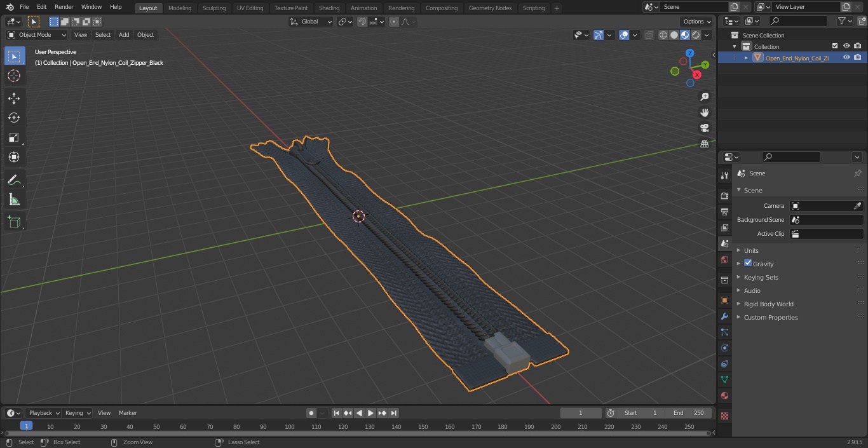Screen dimensions: 868x448
Task: Add a new workspace tab
Action: coord(557,8)
